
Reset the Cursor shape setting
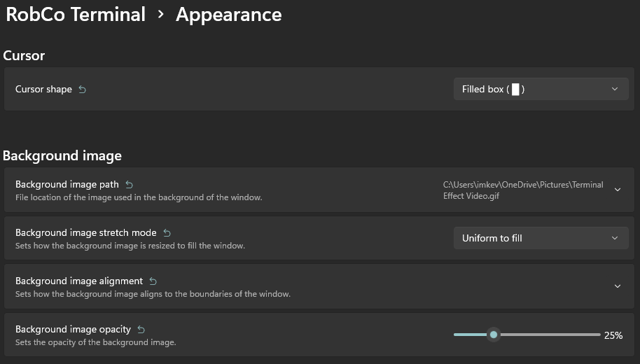(x=82, y=90)
